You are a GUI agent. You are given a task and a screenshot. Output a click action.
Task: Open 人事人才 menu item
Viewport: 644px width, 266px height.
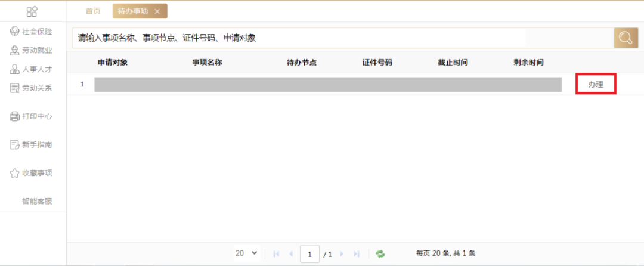click(x=37, y=69)
